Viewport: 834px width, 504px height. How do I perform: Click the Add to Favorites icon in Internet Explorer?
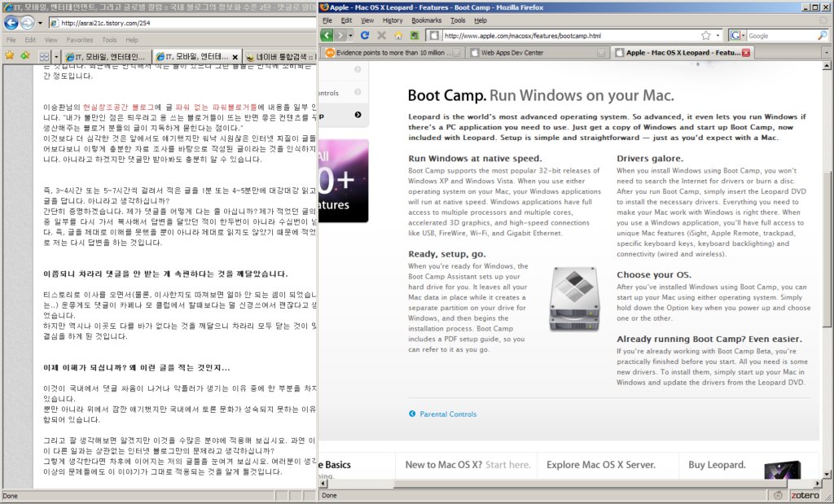pos(25,55)
